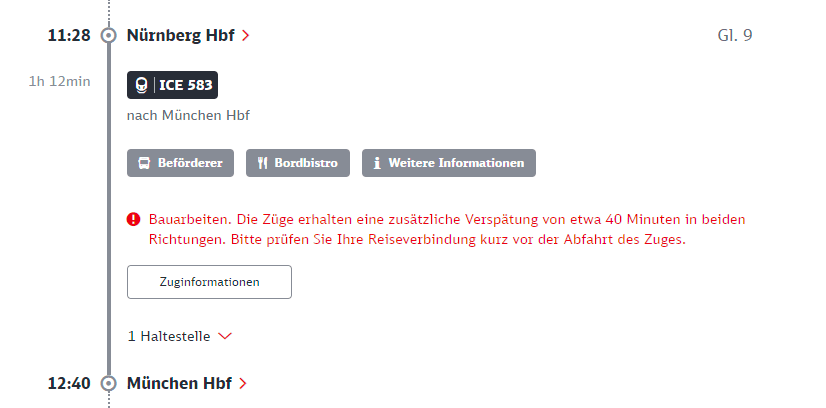Screen dimensions: 826x408
Task: Click the info icon of Weitere Informationen
Action: point(377,163)
